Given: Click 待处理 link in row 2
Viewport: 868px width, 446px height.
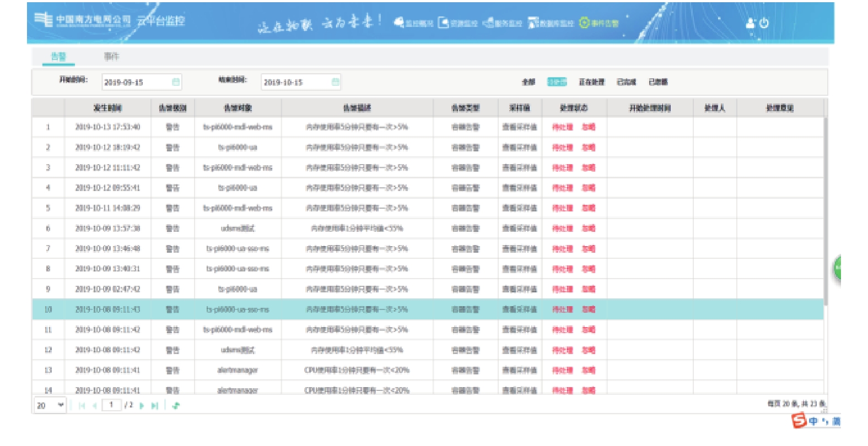Looking at the screenshot, I should pos(563,148).
